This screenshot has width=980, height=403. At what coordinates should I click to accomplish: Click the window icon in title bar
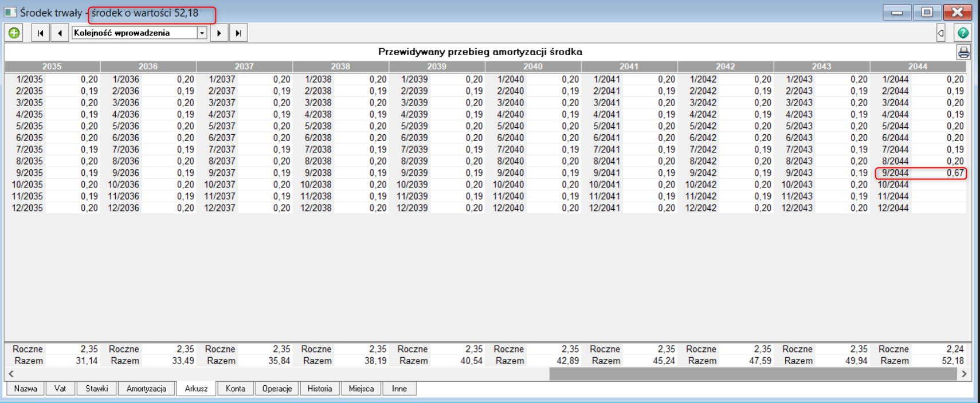[x=10, y=12]
